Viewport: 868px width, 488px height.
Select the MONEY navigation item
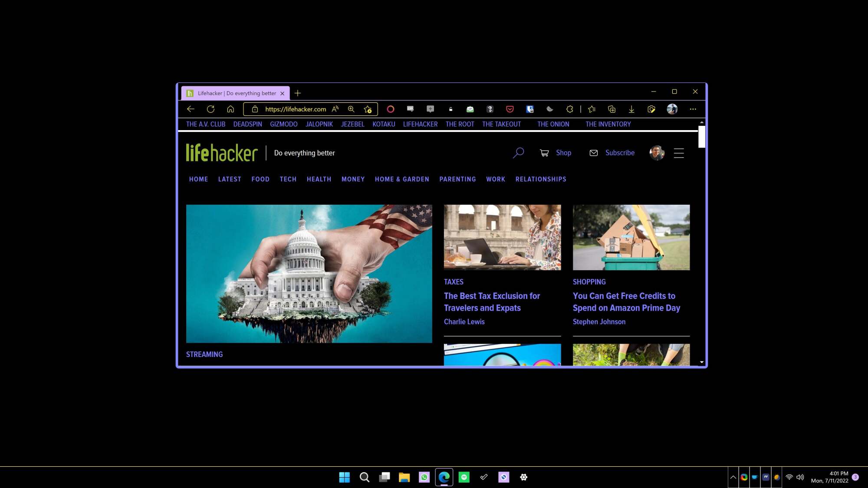pos(353,179)
